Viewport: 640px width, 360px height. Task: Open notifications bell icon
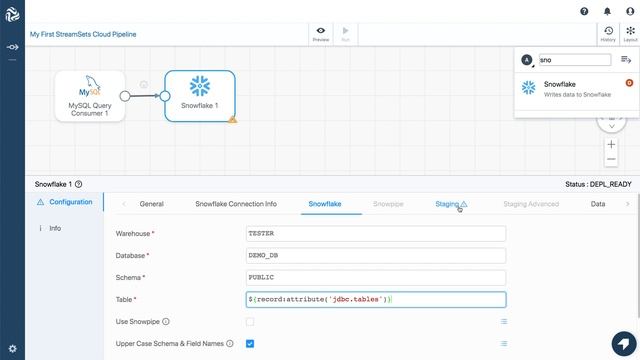click(607, 11)
